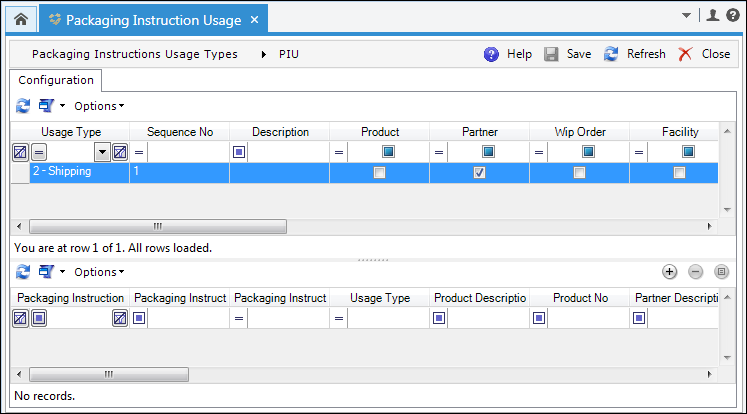Open Help using the question mark icon
Viewport: 747px width, 414px height.
(x=491, y=54)
